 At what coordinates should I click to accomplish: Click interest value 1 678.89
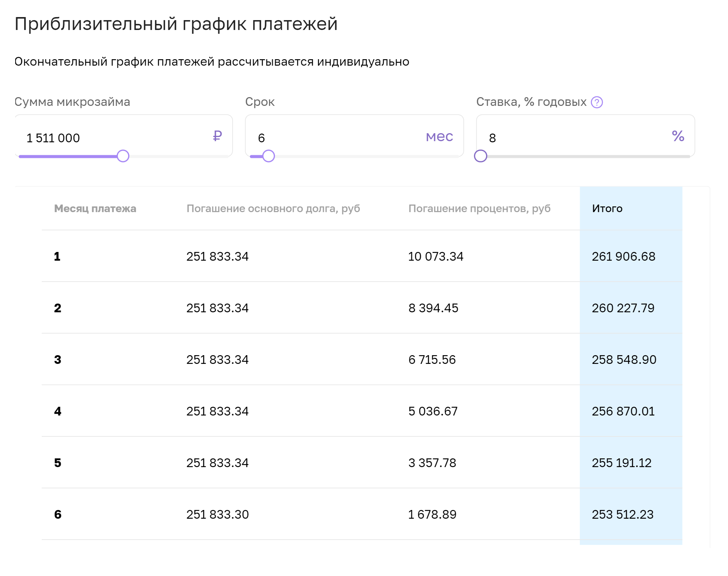pyautogui.click(x=432, y=515)
